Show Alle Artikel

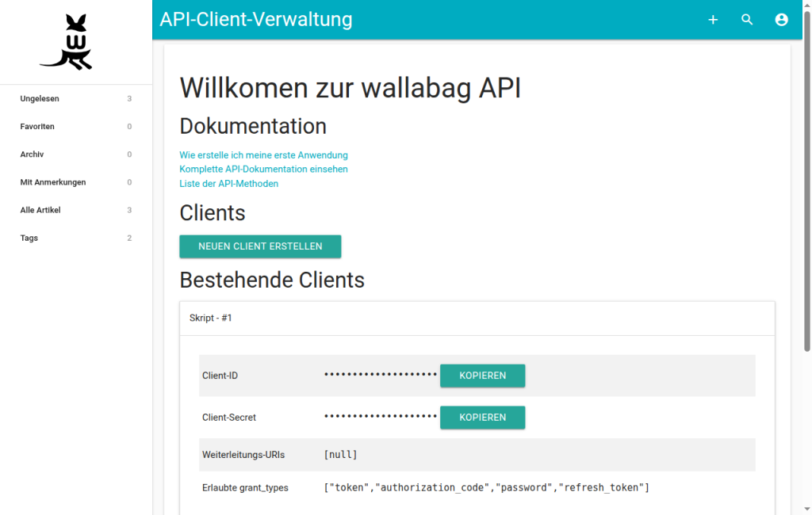(76, 210)
